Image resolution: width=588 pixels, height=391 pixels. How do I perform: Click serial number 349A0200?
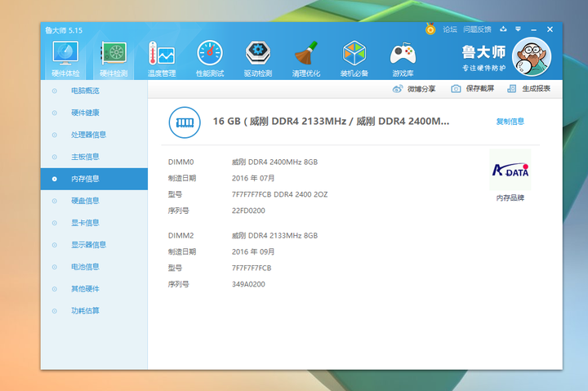coord(248,284)
